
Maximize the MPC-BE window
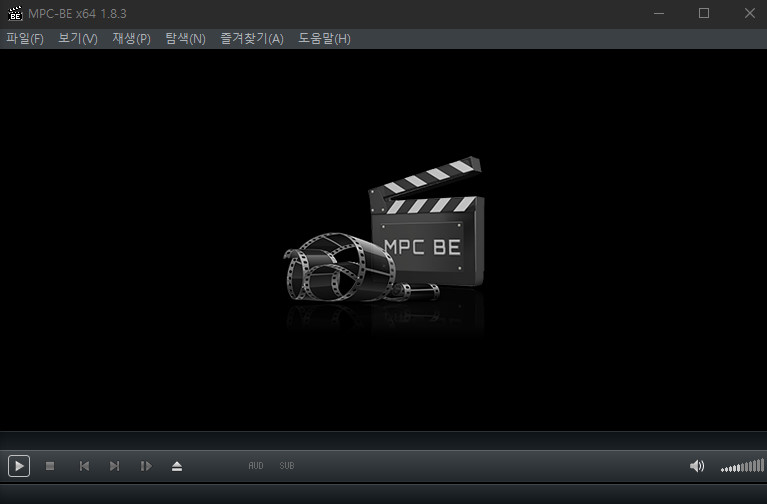pos(704,14)
